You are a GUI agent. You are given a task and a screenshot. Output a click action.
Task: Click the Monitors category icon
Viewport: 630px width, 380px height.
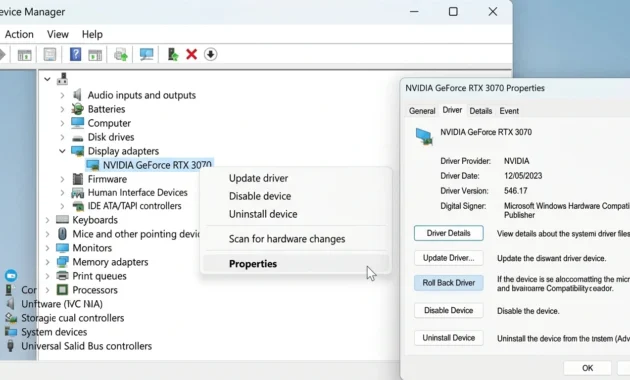(62, 248)
